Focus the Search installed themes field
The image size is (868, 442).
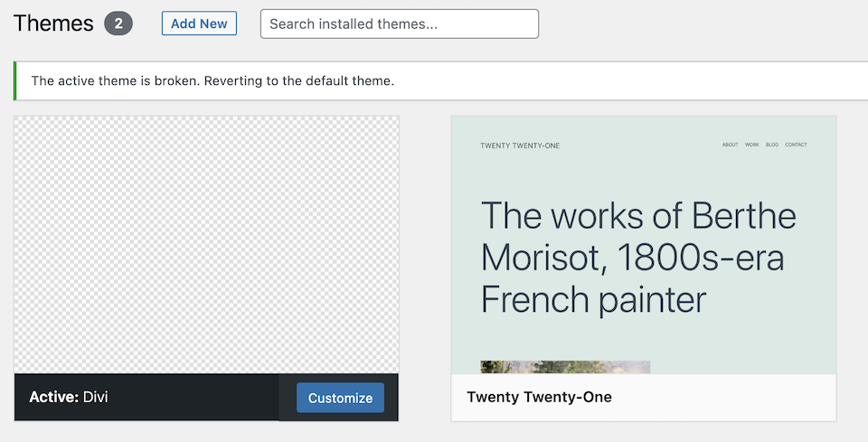399,24
